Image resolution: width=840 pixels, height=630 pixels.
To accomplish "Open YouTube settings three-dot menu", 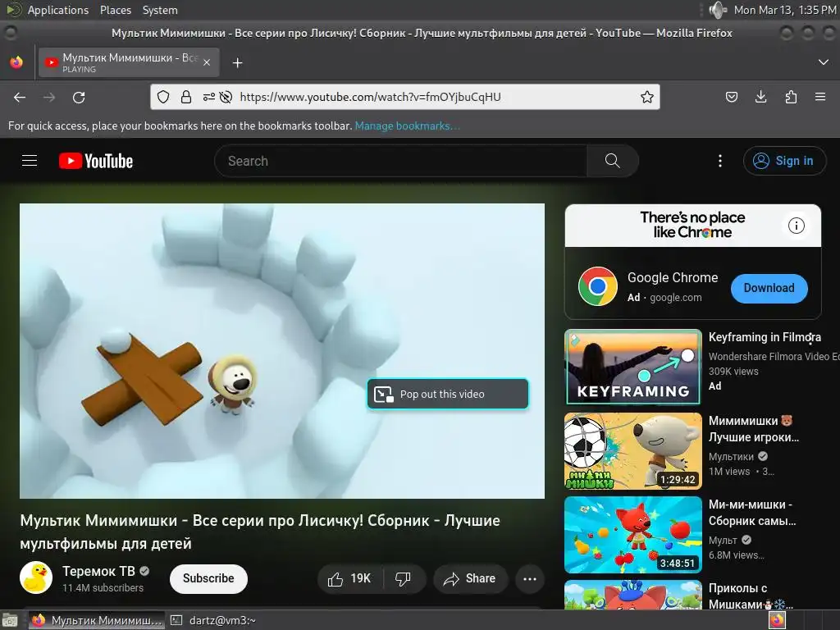I will [720, 161].
